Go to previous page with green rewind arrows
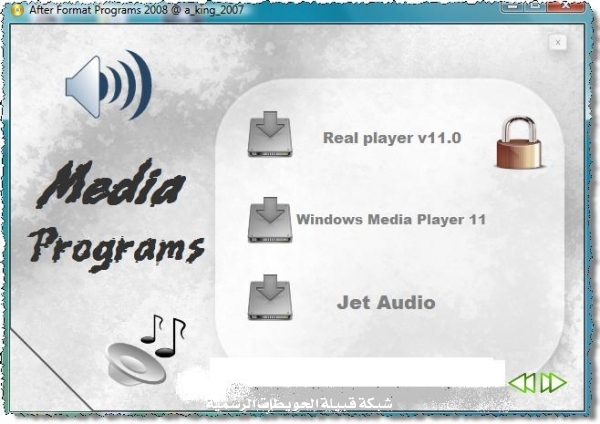Viewport: 600px width, 424px height. (522, 382)
